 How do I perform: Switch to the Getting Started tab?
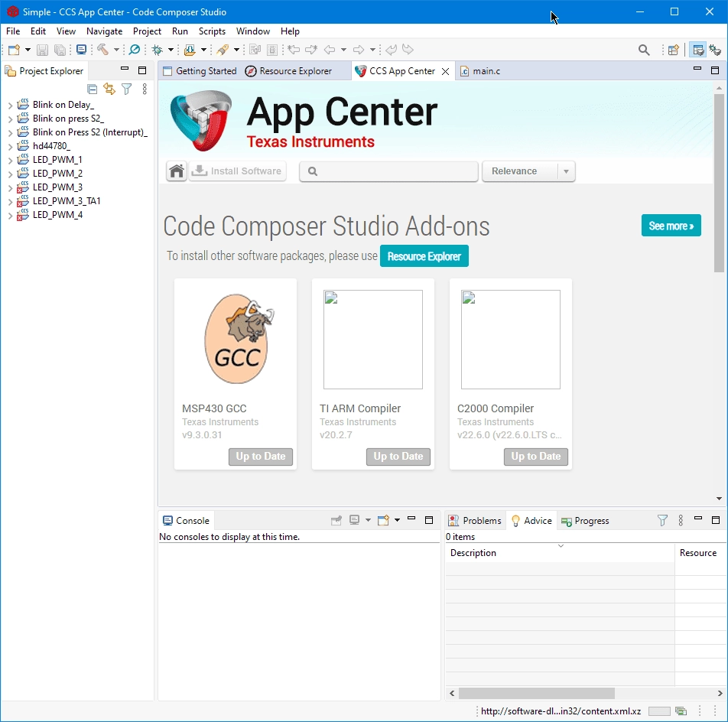click(200, 71)
